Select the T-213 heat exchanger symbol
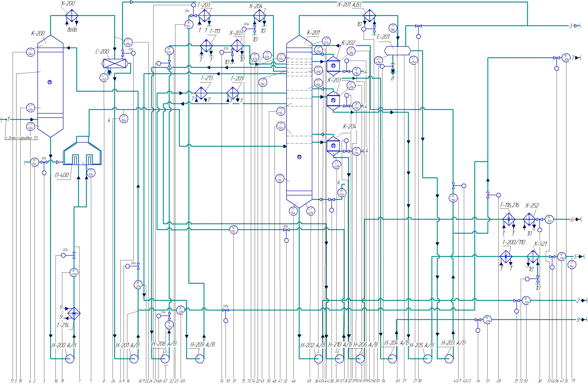The height and width of the screenshot is (384, 588). [201, 93]
